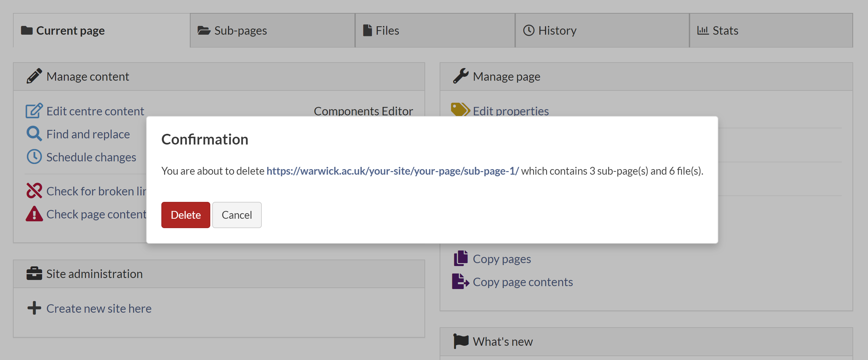Click the broken links chain icon
The height and width of the screenshot is (360, 868).
(34, 191)
